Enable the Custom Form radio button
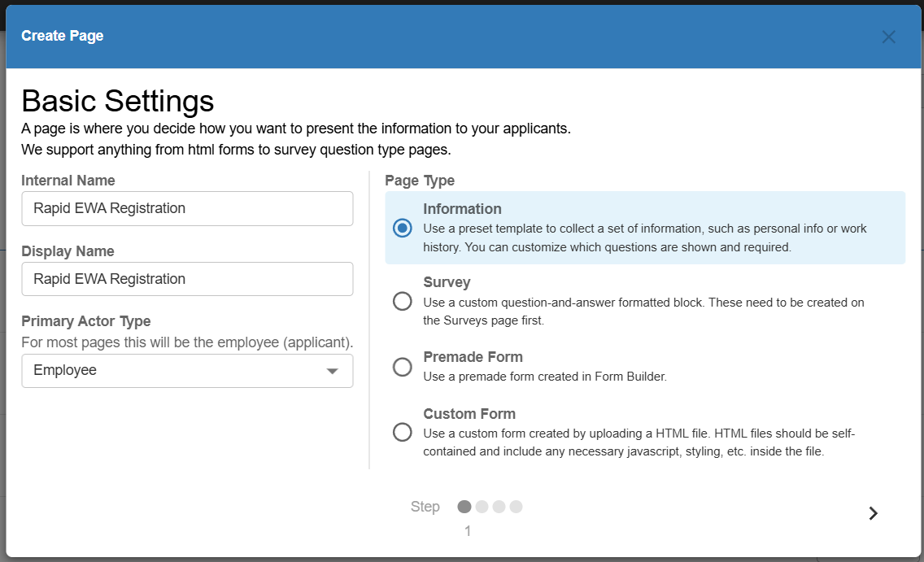This screenshot has width=924, height=562. click(402, 432)
